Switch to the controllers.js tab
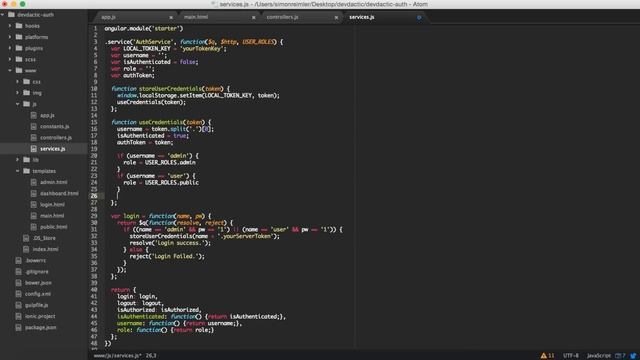The image size is (640, 360). (x=301, y=17)
